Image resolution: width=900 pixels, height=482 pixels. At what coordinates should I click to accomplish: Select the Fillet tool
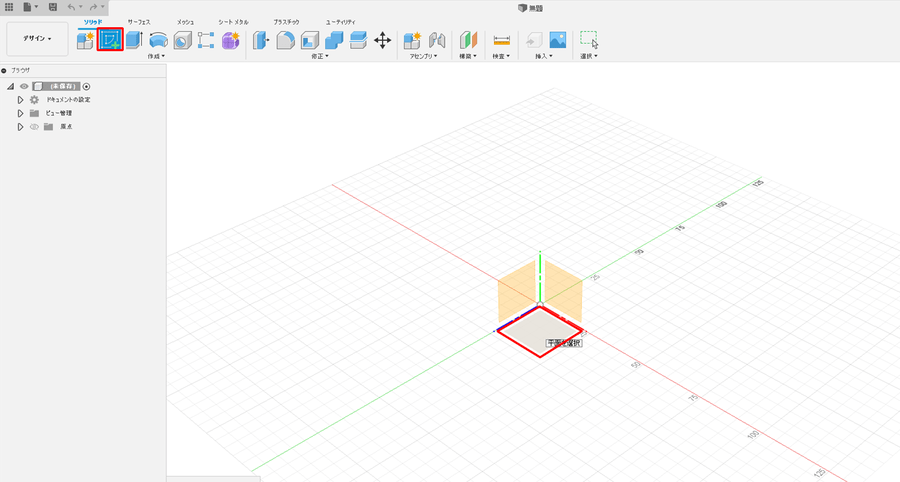coord(285,40)
